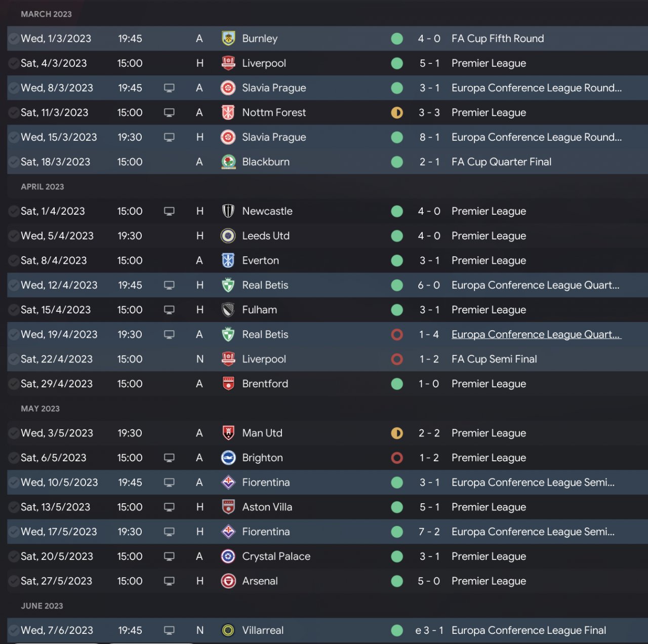648x644 pixels.
Task: Click the TV broadcast icon on the Fulham row
Action: [169, 310]
